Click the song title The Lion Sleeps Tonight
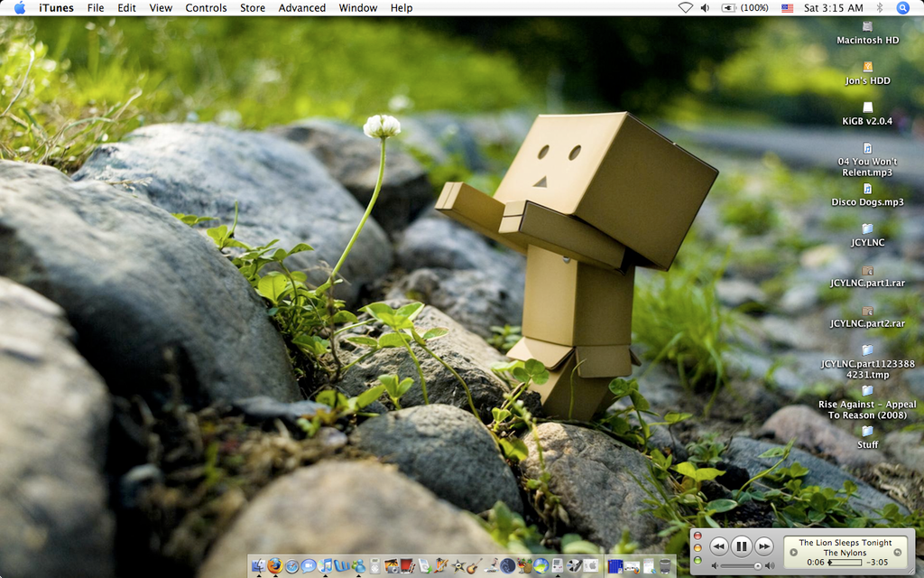 point(845,543)
